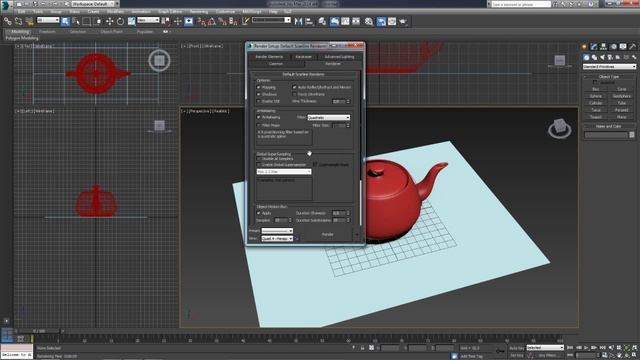Click the ViewCube in Perspective viewport
640x360 pixels.
click(560, 129)
